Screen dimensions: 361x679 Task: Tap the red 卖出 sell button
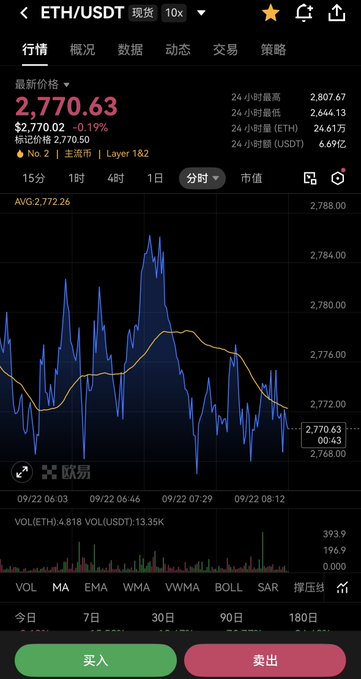265,661
